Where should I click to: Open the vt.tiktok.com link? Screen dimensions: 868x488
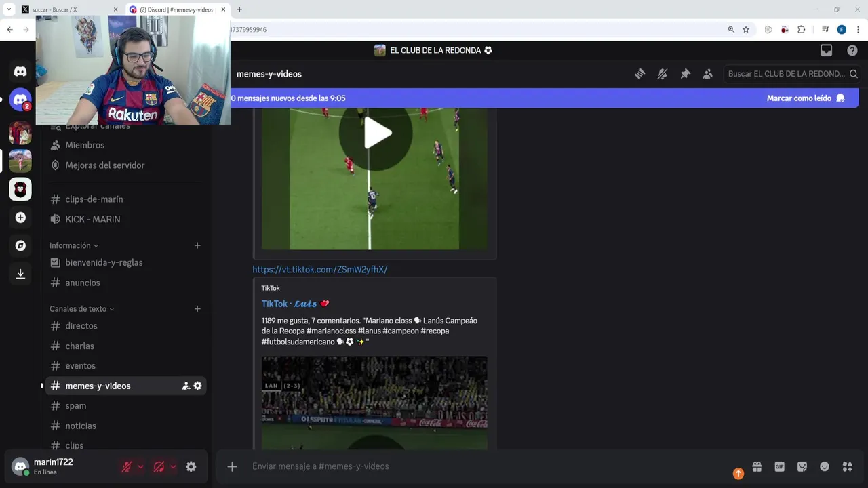pyautogui.click(x=320, y=269)
